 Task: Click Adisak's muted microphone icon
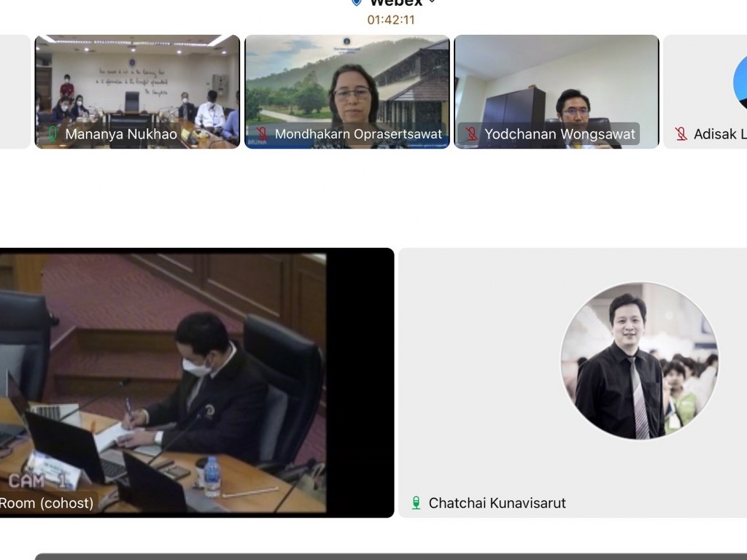(x=681, y=134)
